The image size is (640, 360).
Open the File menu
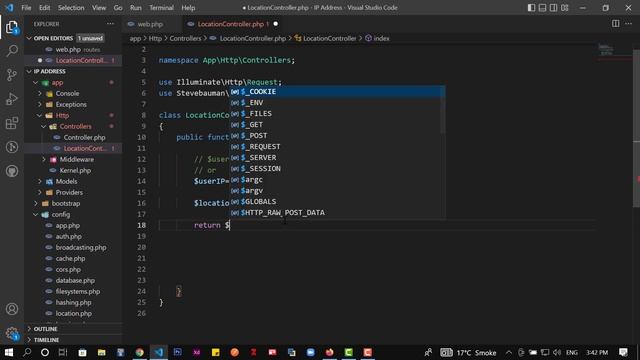point(26,8)
